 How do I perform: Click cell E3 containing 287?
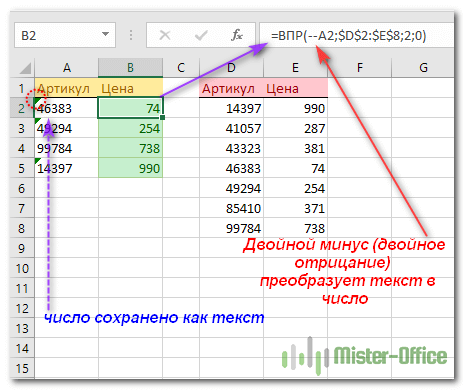click(x=295, y=128)
